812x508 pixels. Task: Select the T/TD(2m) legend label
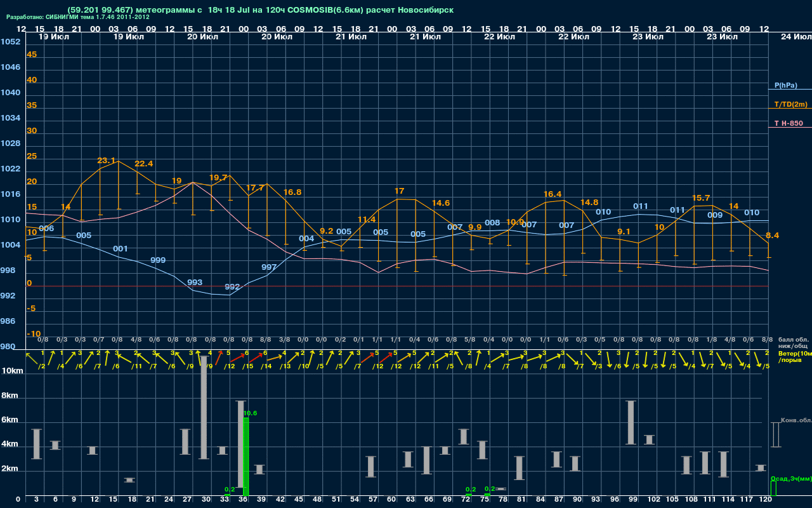pyautogui.click(x=790, y=104)
